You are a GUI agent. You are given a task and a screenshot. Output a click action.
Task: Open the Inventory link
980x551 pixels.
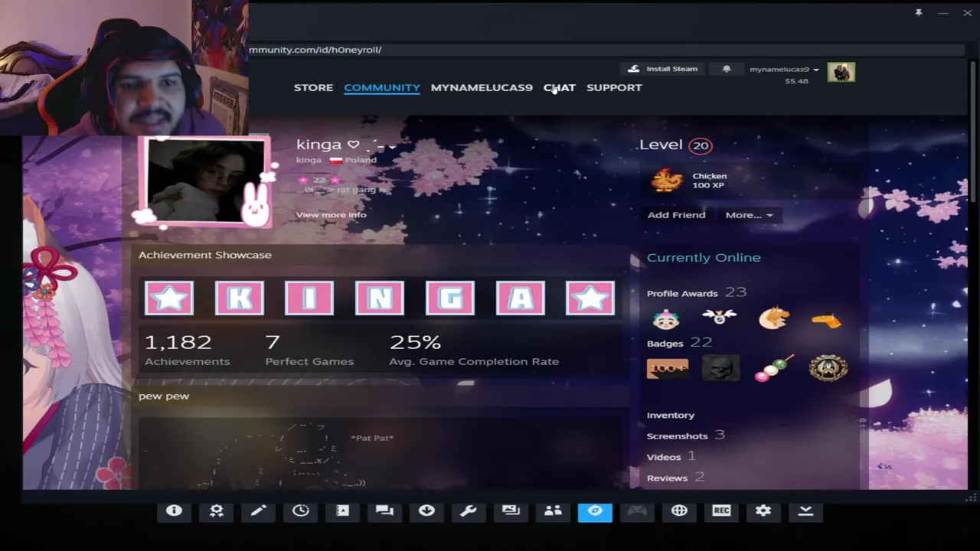[671, 415]
